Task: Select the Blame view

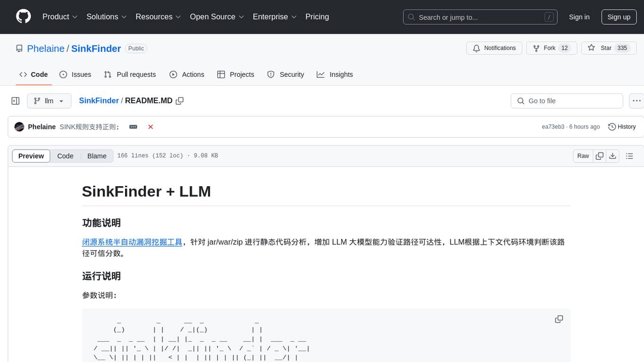Action: click(97, 156)
